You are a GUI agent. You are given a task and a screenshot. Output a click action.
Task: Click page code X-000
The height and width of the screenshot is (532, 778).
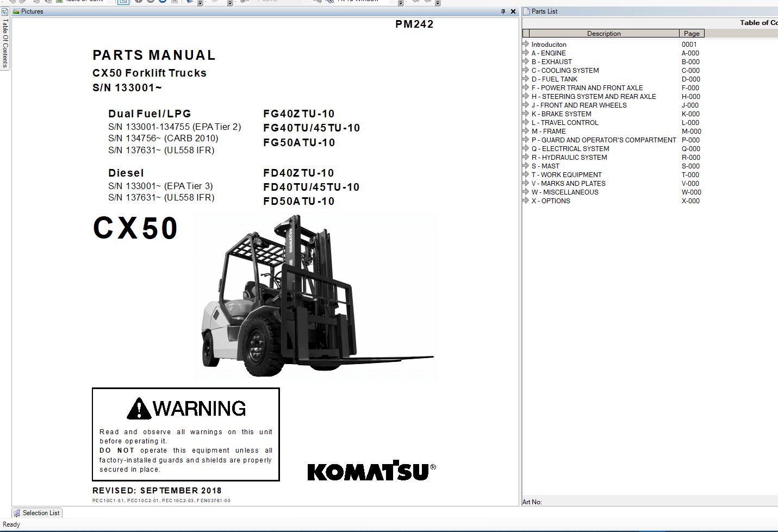690,201
